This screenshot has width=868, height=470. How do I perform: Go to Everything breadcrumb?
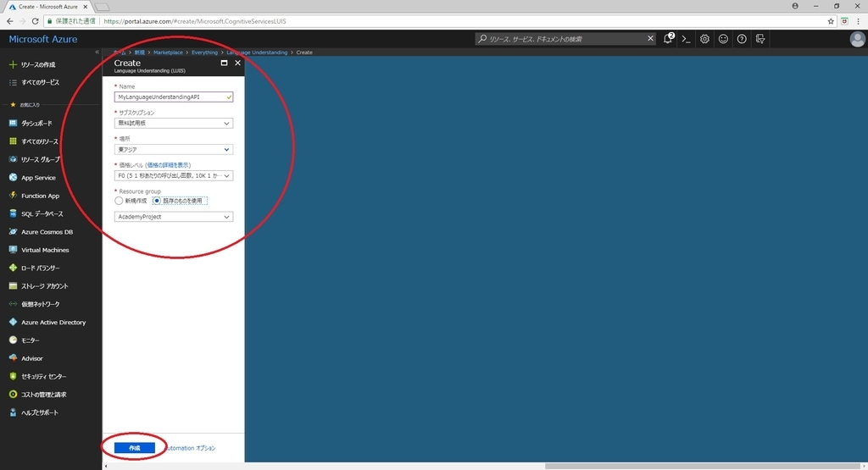tap(204, 53)
